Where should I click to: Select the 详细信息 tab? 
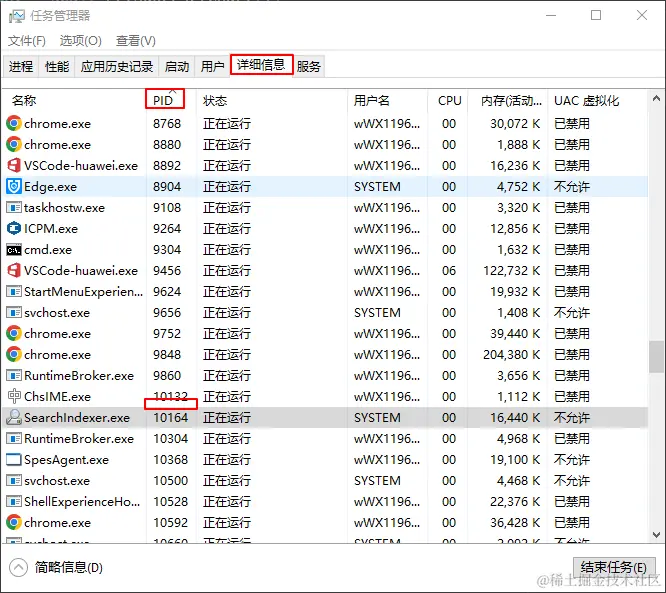pos(261,65)
